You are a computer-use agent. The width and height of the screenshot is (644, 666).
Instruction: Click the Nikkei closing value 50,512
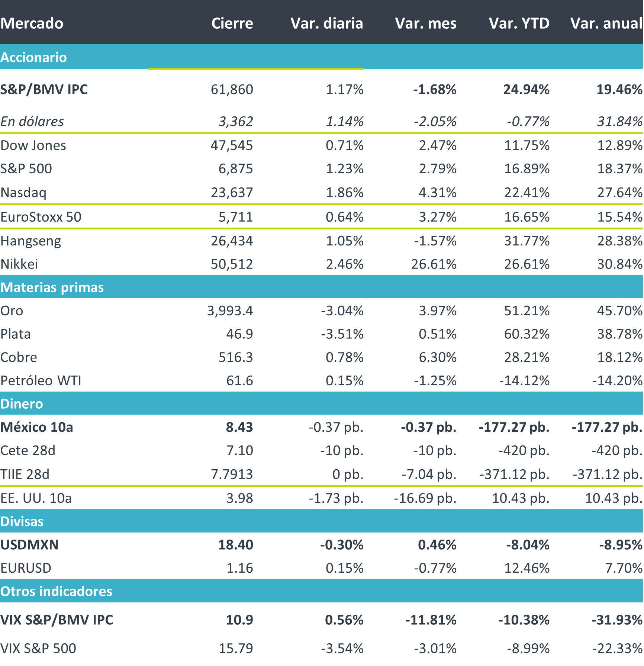point(232,264)
